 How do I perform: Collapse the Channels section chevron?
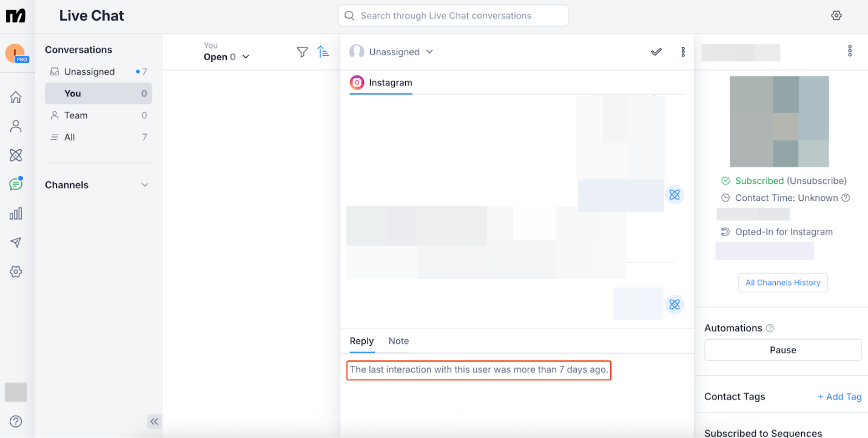tap(145, 184)
